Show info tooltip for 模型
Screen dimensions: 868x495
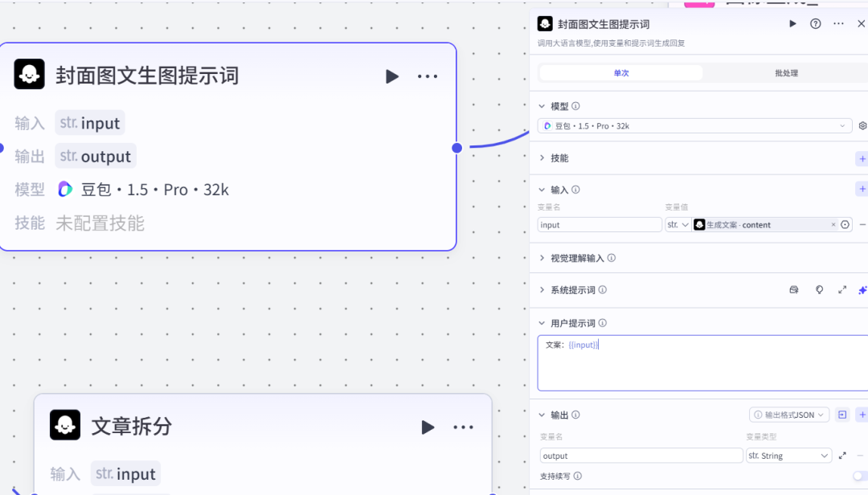pyautogui.click(x=575, y=106)
